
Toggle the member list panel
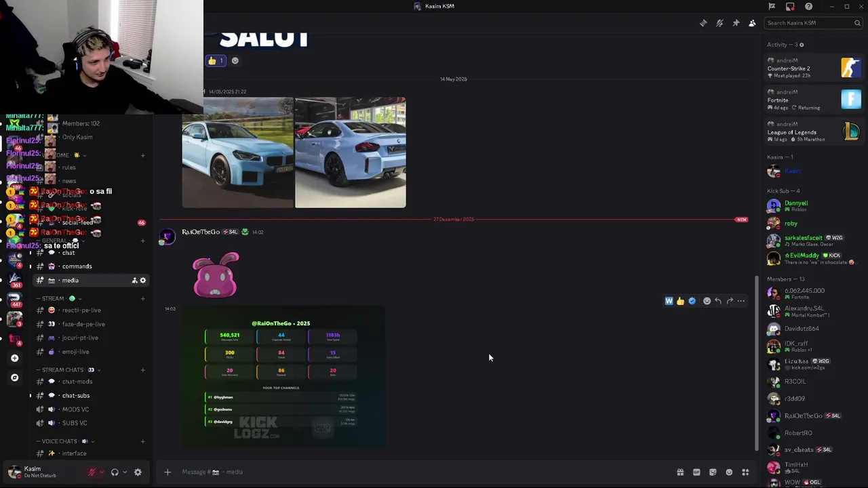point(752,23)
